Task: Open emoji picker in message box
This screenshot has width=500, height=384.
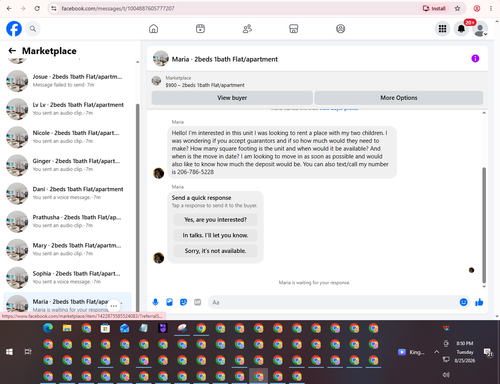Action: (x=463, y=302)
